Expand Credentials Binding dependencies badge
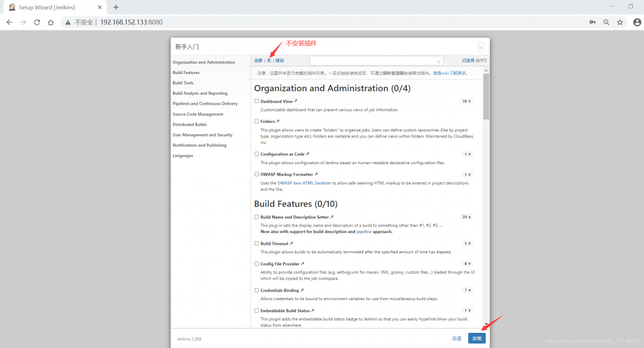The image size is (644, 348). point(467,290)
